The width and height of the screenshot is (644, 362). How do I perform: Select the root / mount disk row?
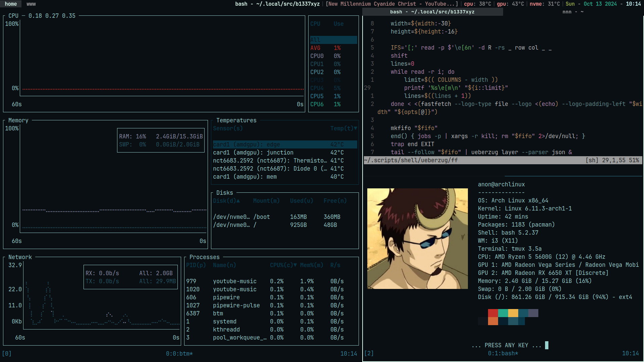point(285,225)
